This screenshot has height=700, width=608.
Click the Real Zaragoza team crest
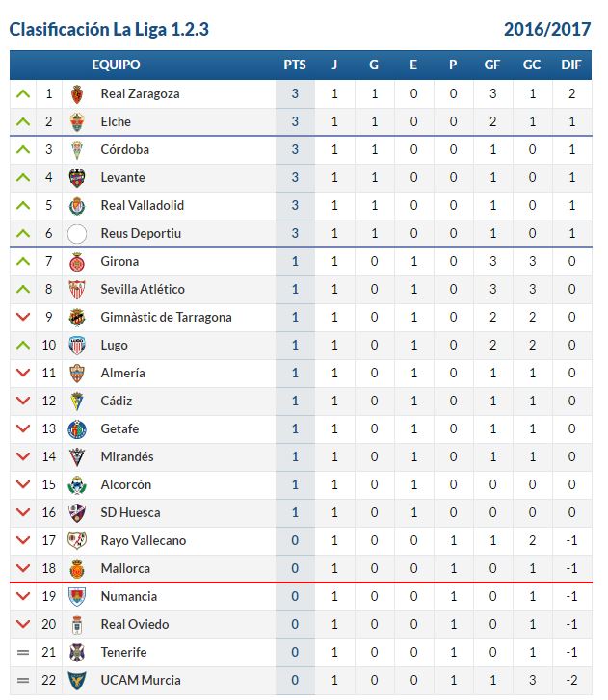point(77,94)
